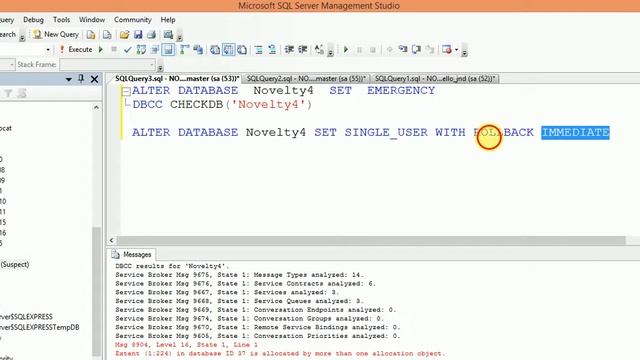The height and width of the screenshot is (360, 640).
Task: Select the SQLQuery3.sql tab
Action: pos(177,78)
